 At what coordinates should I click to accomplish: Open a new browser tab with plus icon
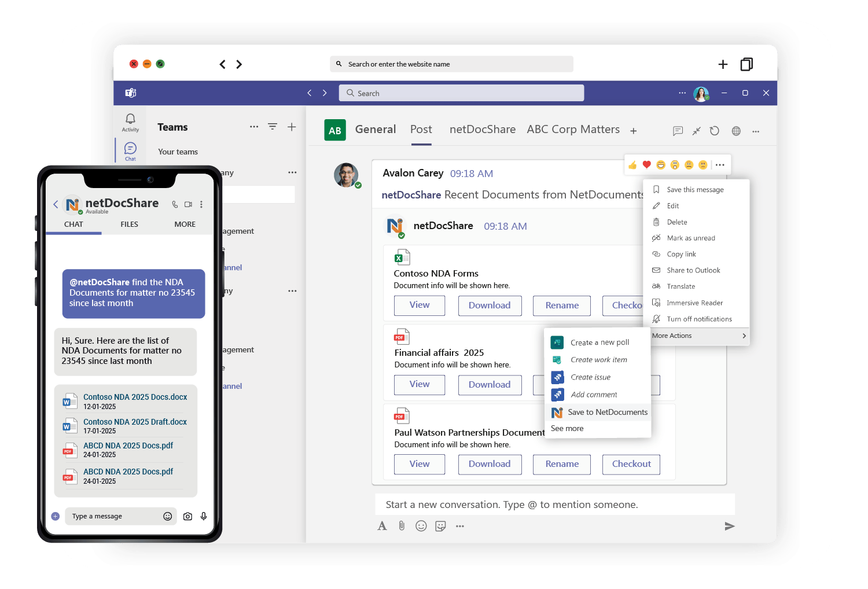(723, 64)
